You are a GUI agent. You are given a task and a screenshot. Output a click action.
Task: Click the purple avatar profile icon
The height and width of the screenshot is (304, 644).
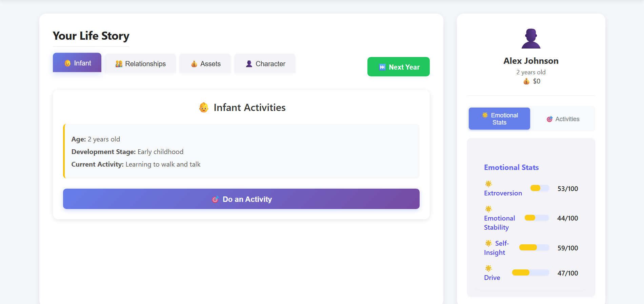tap(531, 39)
